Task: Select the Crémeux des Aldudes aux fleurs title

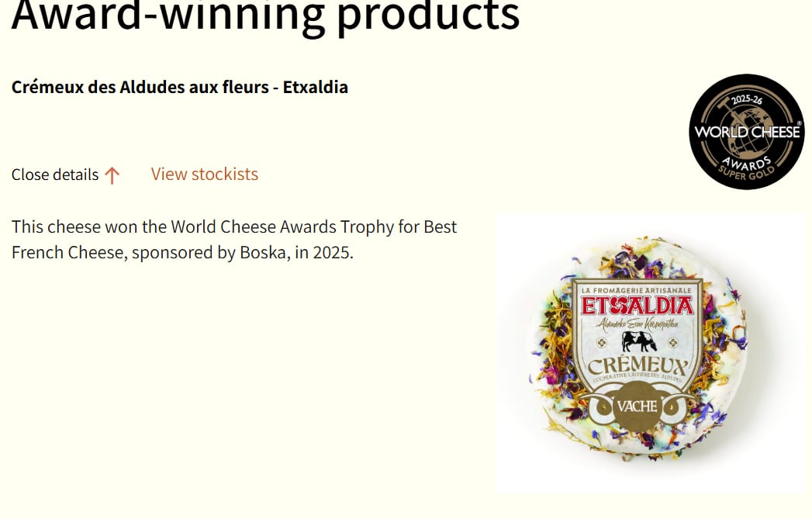Action: point(179,87)
